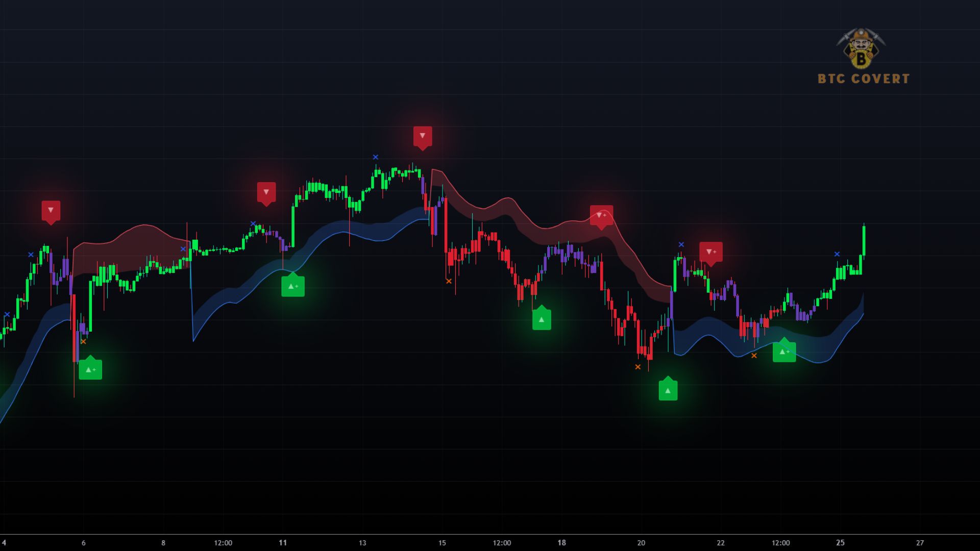Click the last tall green candle on the chart
The height and width of the screenshot is (551, 980).
(864, 240)
